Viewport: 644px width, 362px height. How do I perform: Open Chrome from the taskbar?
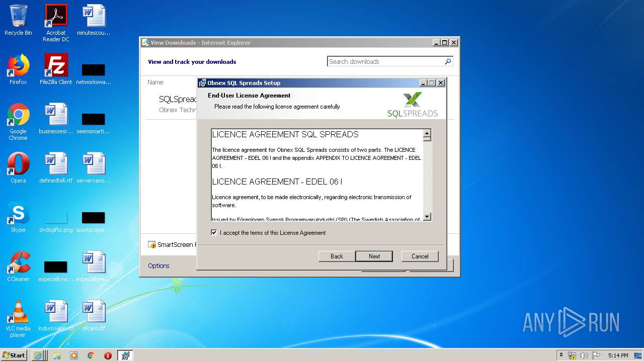(x=91, y=355)
